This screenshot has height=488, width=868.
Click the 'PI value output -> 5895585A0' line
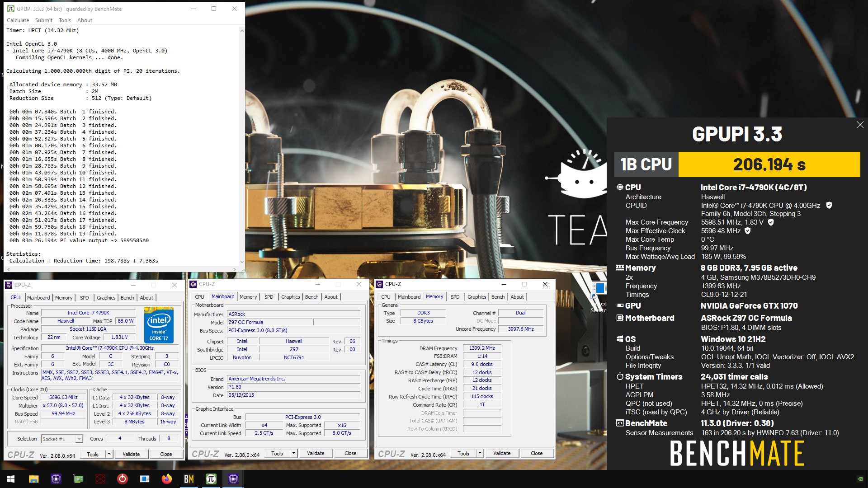[79, 240]
